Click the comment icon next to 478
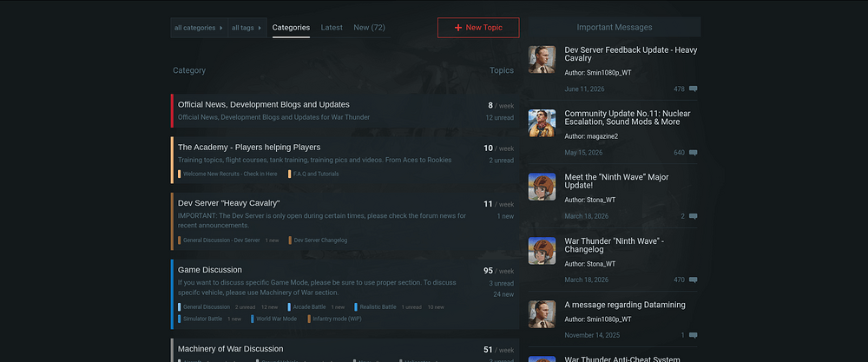 pyautogui.click(x=693, y=89)
